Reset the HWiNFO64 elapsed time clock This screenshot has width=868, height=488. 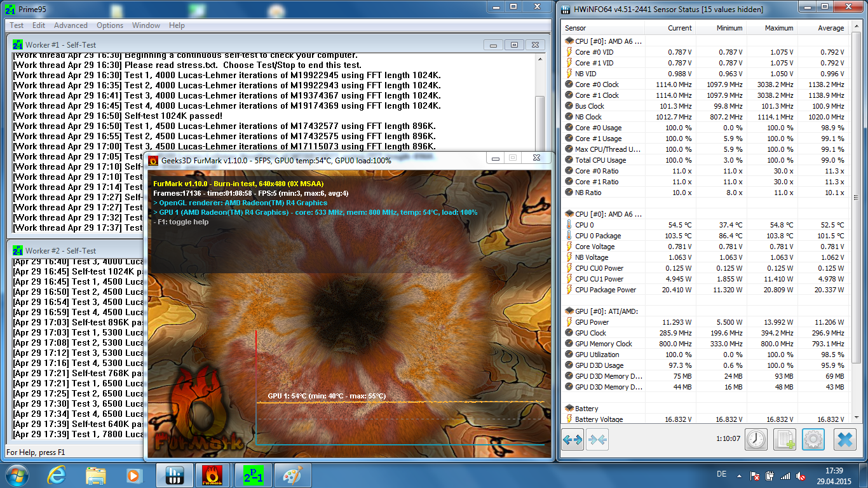coord(756,439)
